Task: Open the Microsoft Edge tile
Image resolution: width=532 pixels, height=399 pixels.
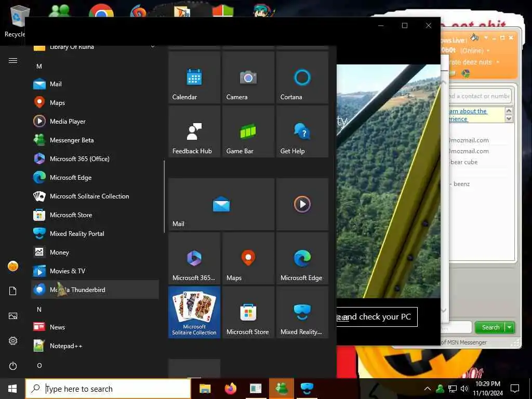Action: [x=302, y=258]
